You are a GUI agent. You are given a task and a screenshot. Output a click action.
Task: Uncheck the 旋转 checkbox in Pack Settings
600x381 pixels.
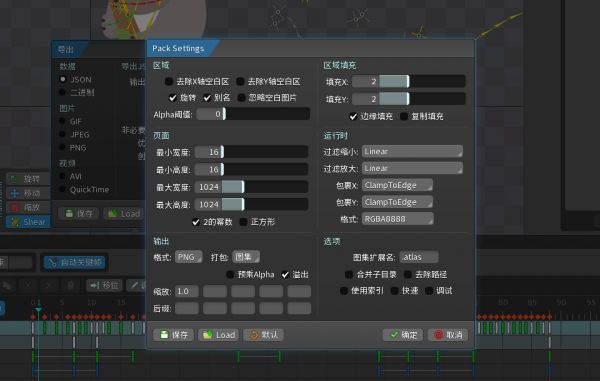tap(173, 98)
